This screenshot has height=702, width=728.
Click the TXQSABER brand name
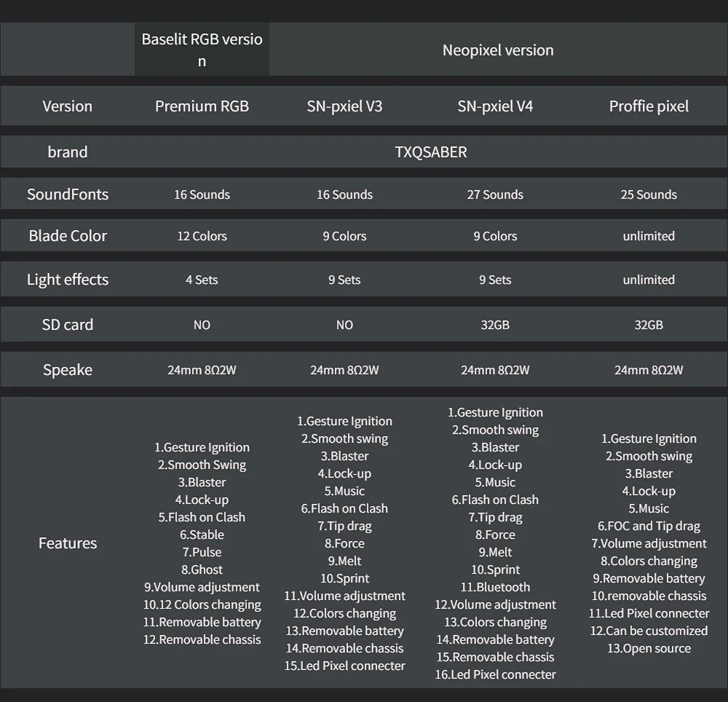coord(431,152)
